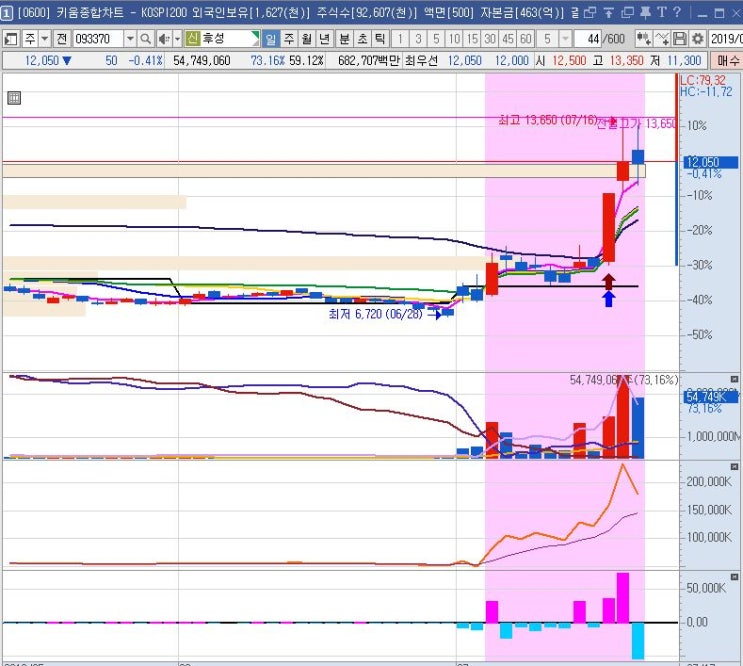Choose the 3 interval button
Screen dimensions: 743x666
coord(418,39)
